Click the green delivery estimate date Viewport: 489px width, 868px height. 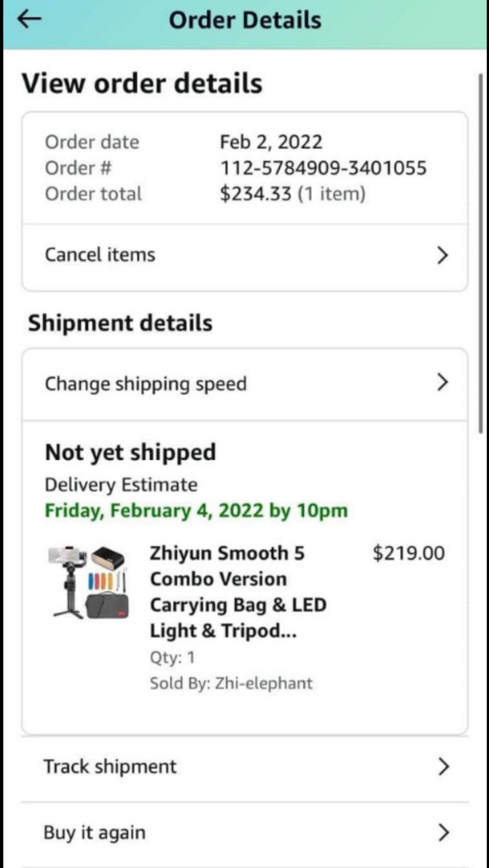click(x=196, y=511)
